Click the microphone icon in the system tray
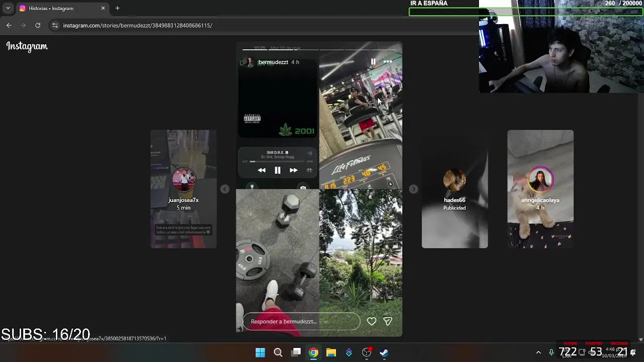The height and width of the screenshot is (362, 644). coord(551,352)
